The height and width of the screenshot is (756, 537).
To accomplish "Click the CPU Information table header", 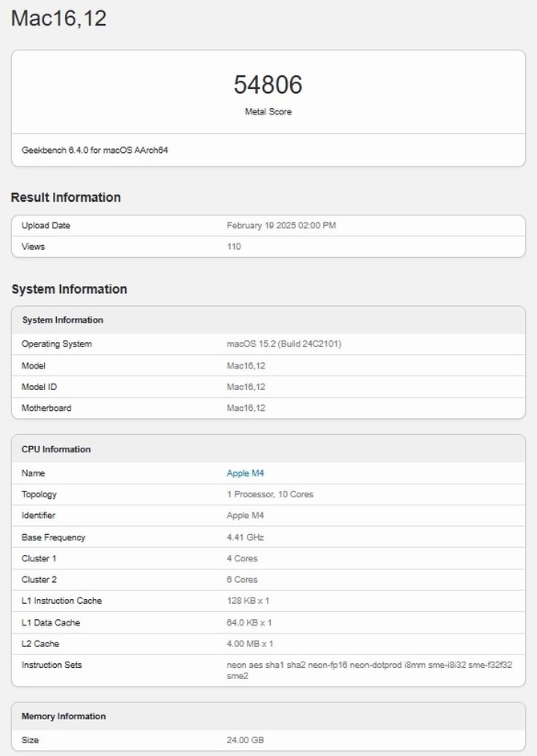I will pos(56,449).
